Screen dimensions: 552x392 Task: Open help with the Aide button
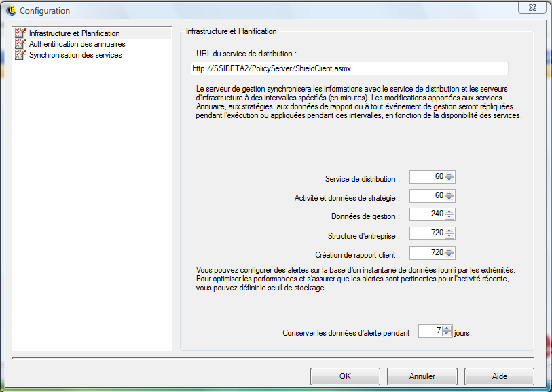point(499,376)
